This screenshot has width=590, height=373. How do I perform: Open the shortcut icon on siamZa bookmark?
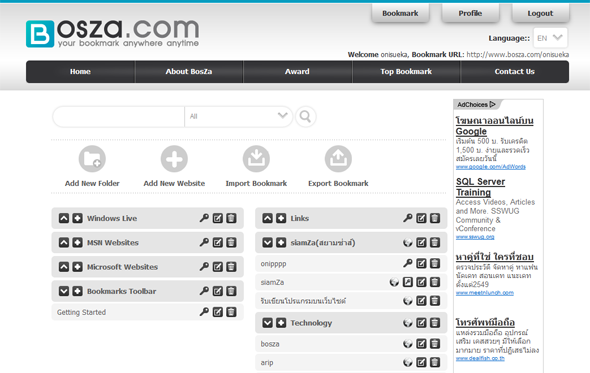[408, 282]
